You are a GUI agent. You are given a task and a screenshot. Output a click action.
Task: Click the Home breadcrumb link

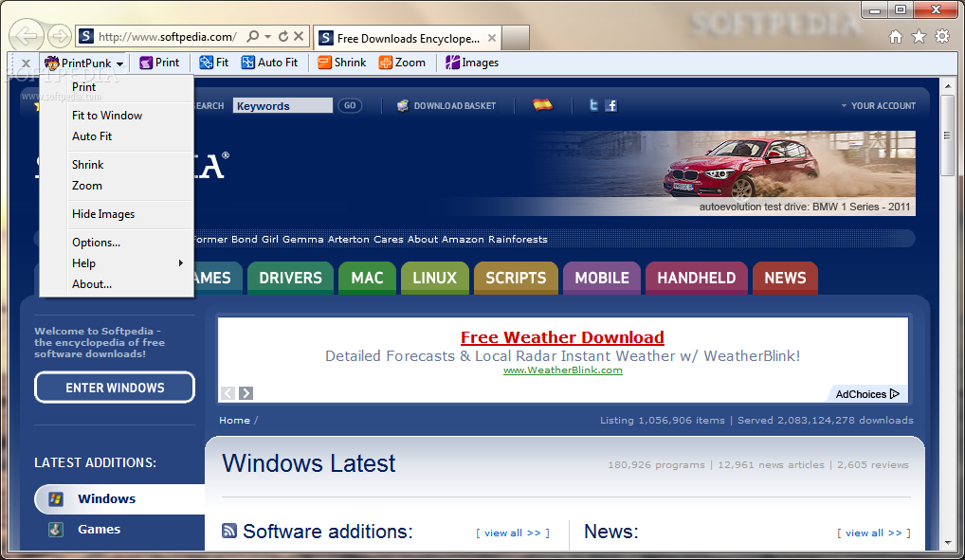coord(234,421)
